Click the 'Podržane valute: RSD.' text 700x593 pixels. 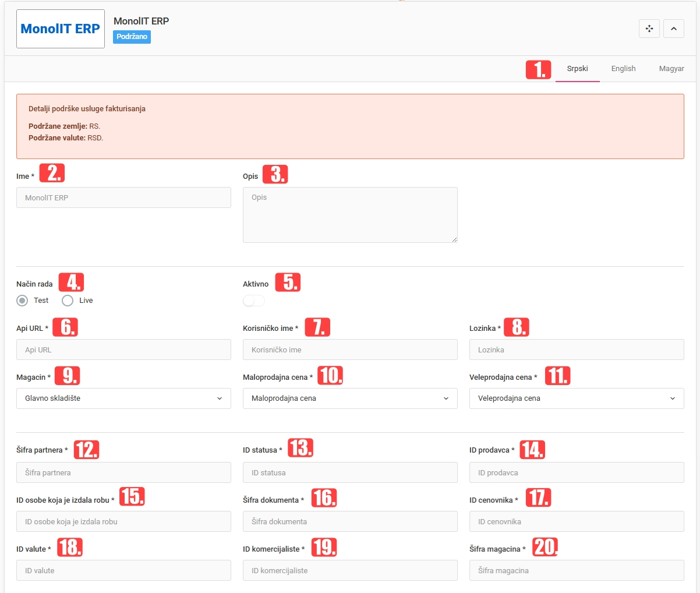66,138
